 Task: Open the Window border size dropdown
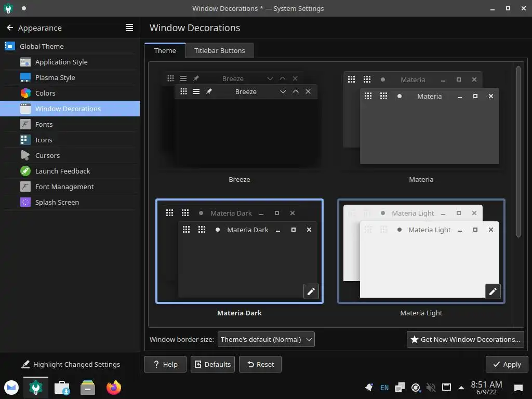[266, 339]
